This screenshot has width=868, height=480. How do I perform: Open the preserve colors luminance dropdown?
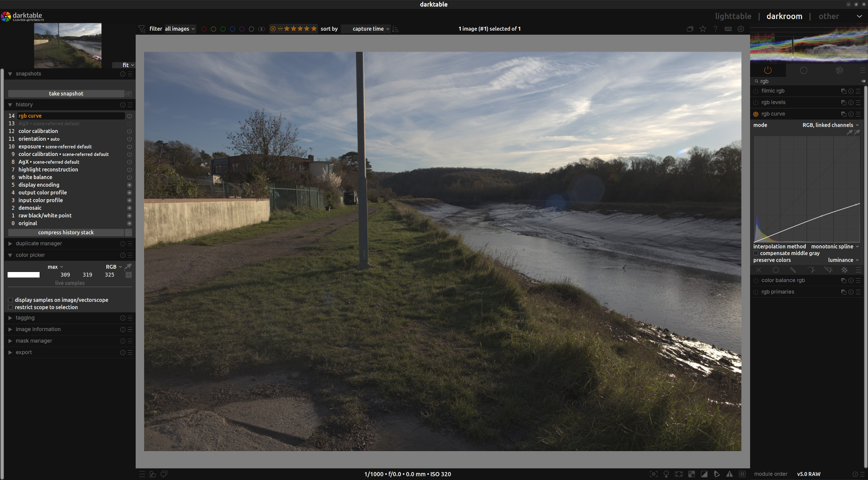[843, 260]
